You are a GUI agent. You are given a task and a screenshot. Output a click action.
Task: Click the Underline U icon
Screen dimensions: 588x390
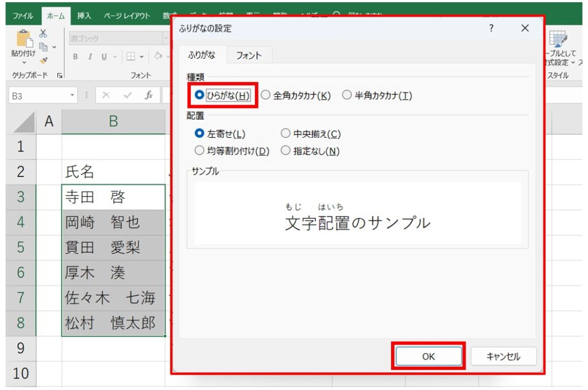pyautogui.click(x=104, y=56)
